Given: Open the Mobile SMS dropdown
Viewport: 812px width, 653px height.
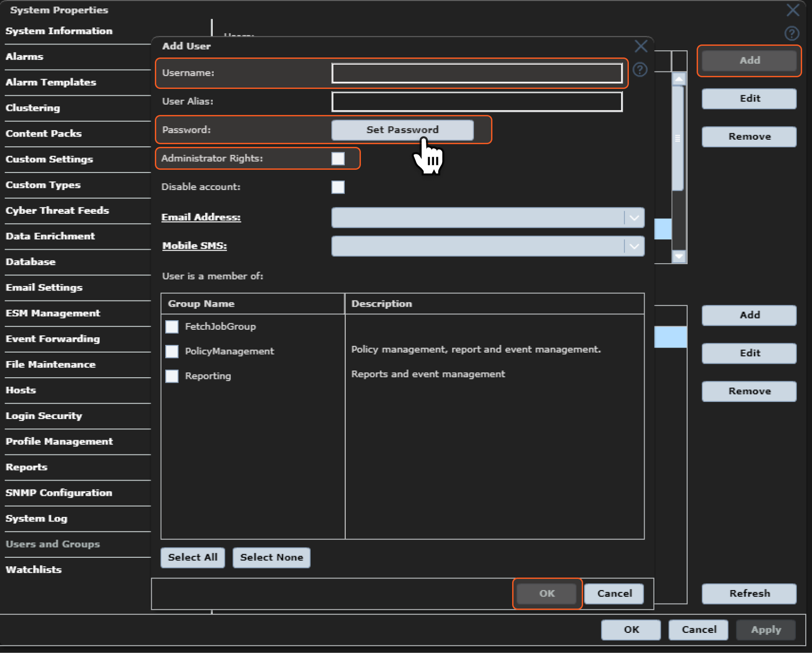Looking at the screenshot, I should [x=634, y=246].
